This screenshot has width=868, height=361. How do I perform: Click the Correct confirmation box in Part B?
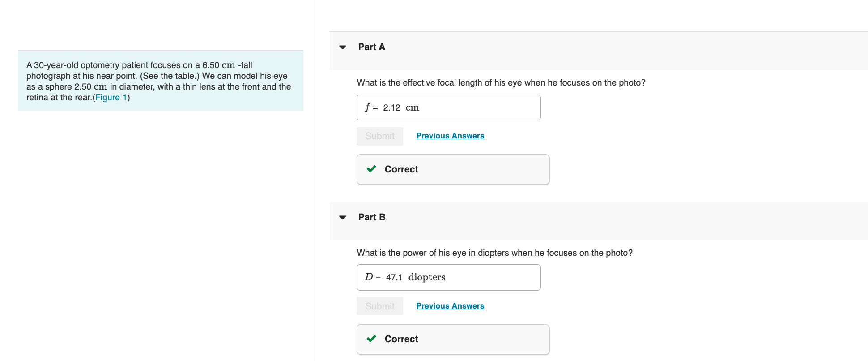click(x=453, y=339)
